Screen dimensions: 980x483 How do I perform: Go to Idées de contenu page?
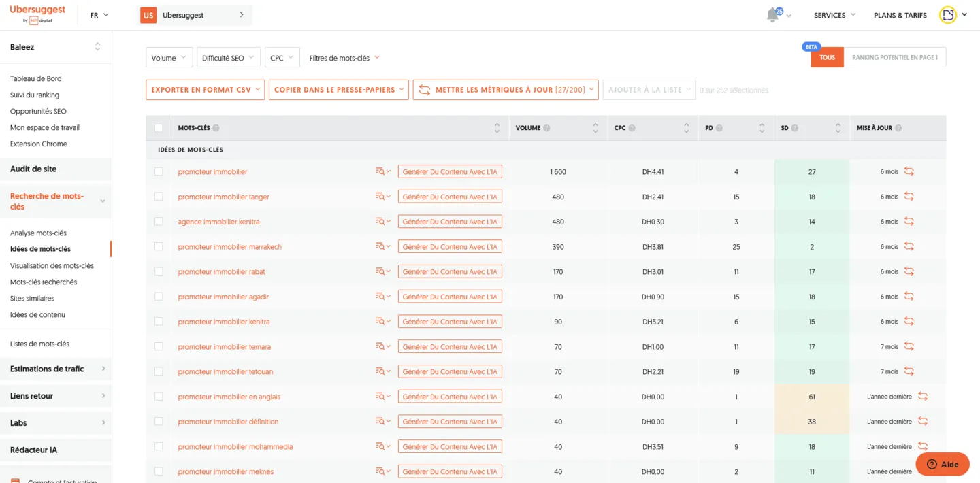coord(37,315)
